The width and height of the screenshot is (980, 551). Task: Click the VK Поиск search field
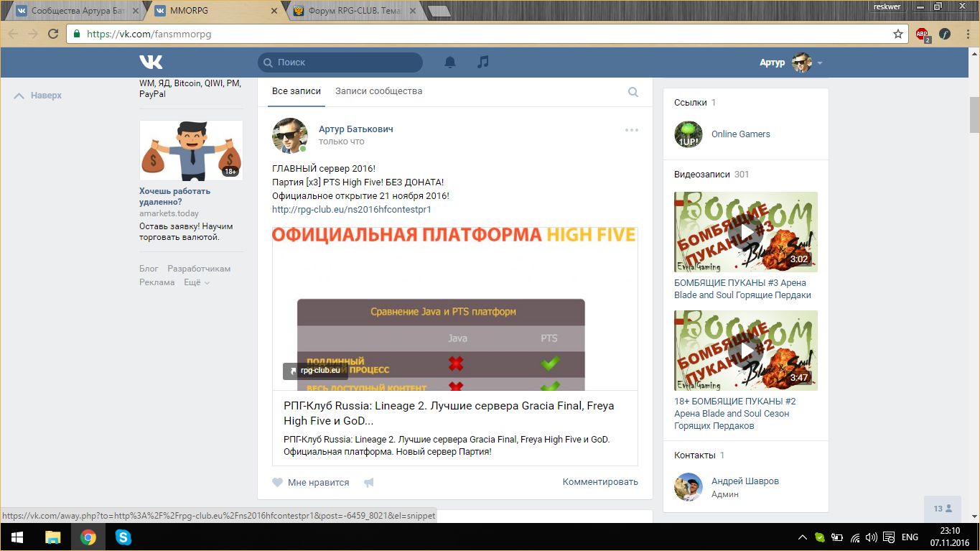[340, 62]
